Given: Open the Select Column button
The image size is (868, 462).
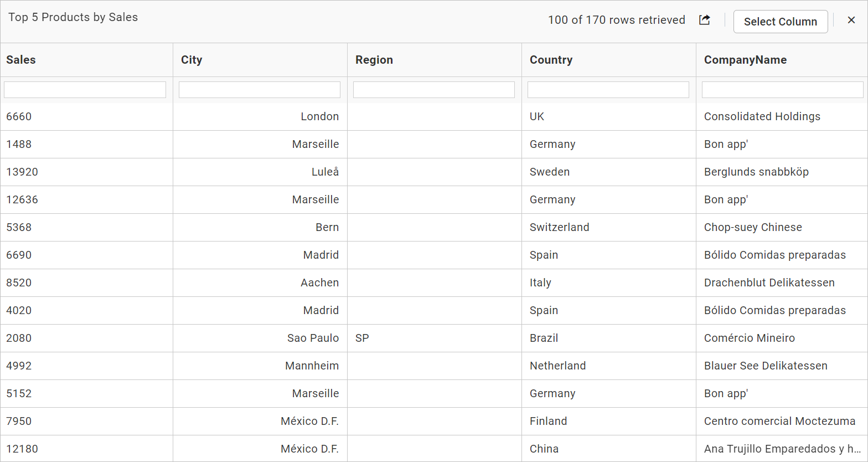Looking at the screenshot, I should (780, 22).
